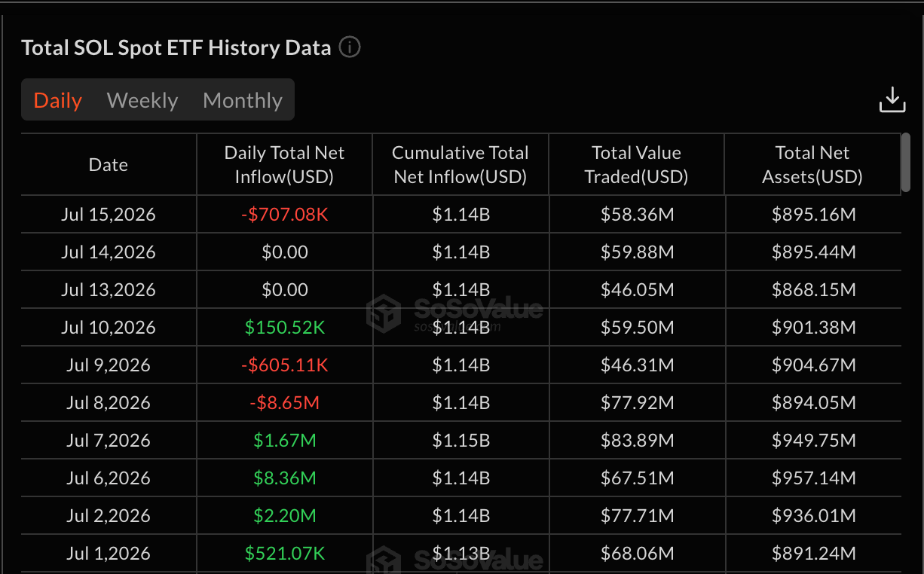Select the Jul 14,2026 date cell

109,252
